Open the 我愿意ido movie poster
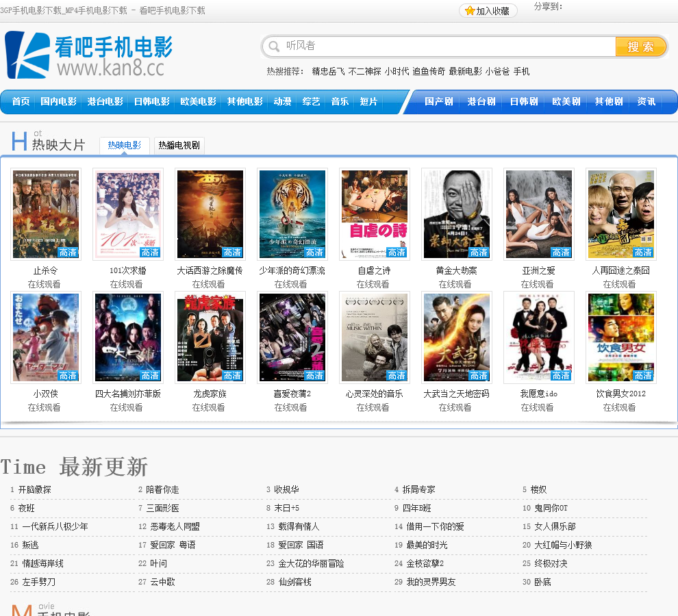This screenshot has width=678, height=616. point(539,337)
